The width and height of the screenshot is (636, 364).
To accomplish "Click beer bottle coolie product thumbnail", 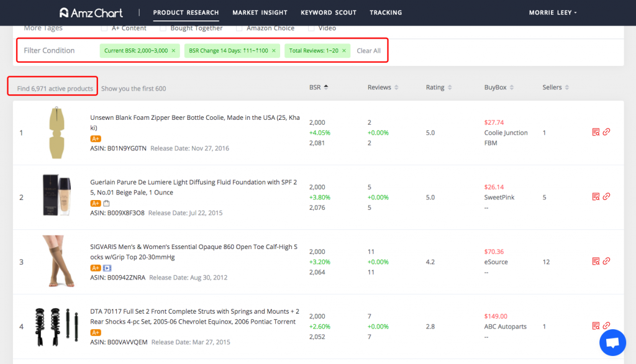I will 57,133.
